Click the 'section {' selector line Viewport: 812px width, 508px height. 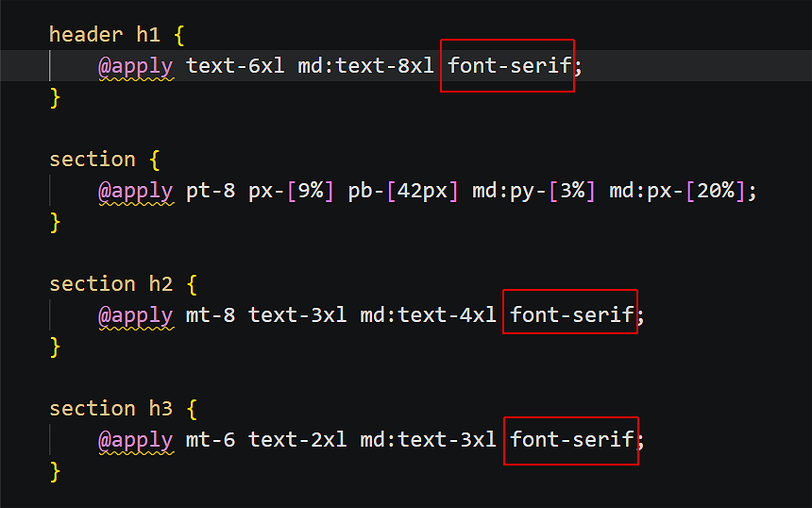(104, 160)
